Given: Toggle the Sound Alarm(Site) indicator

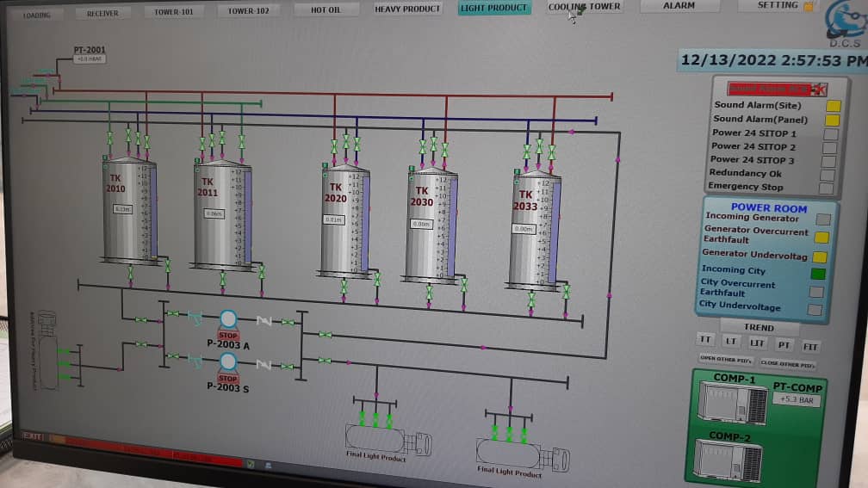Looking at the screenshot, I should coord(834,106).
